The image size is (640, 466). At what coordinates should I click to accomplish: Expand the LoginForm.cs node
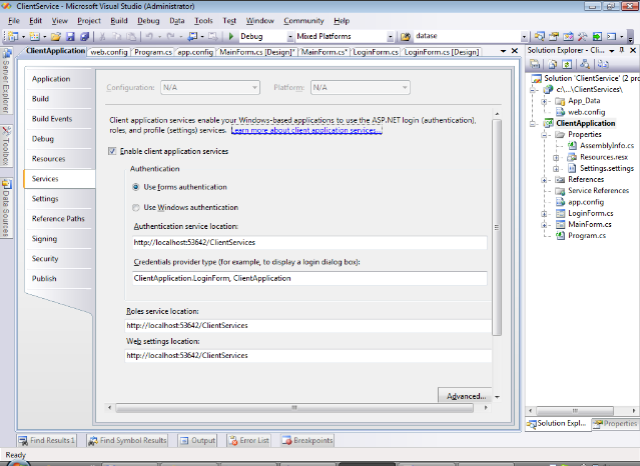[x=544, y=213]
